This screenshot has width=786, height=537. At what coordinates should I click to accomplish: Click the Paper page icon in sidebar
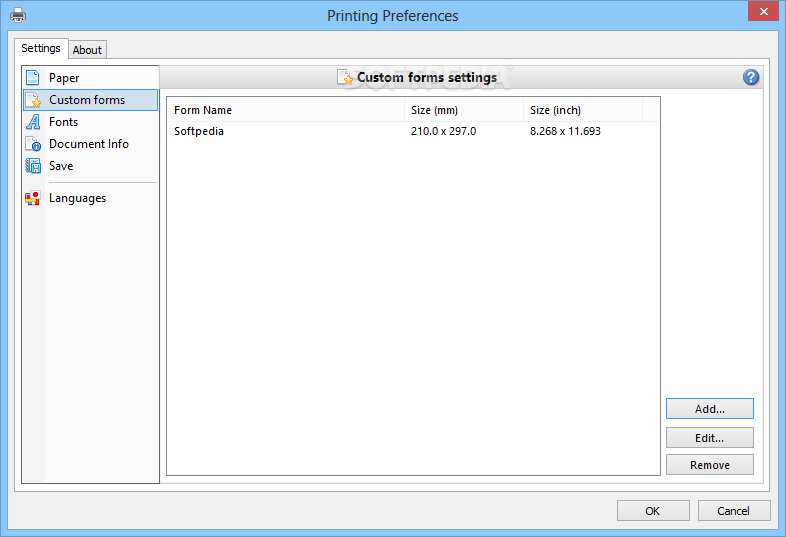[x=33, y=78]
